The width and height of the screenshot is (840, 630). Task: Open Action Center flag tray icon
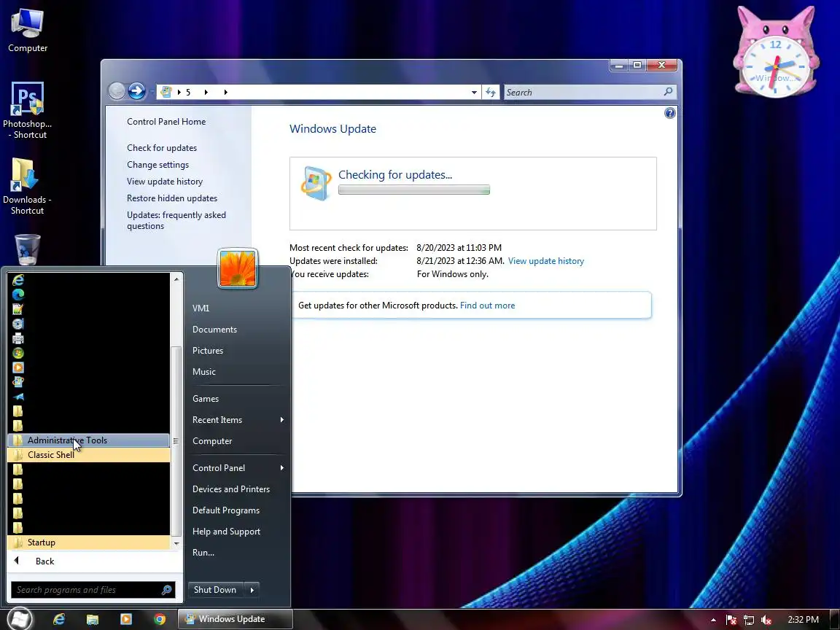coord(731,620)
